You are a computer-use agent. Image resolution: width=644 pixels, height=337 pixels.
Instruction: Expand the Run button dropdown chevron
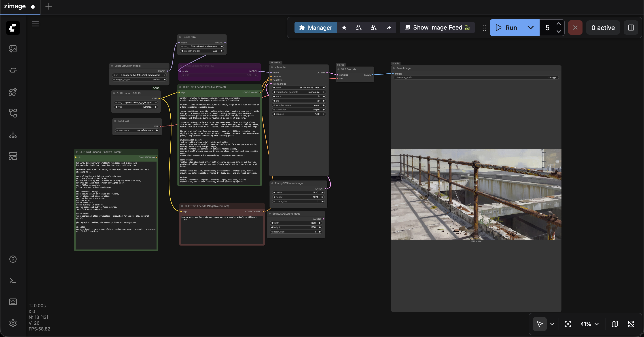(x=530, y=28)
